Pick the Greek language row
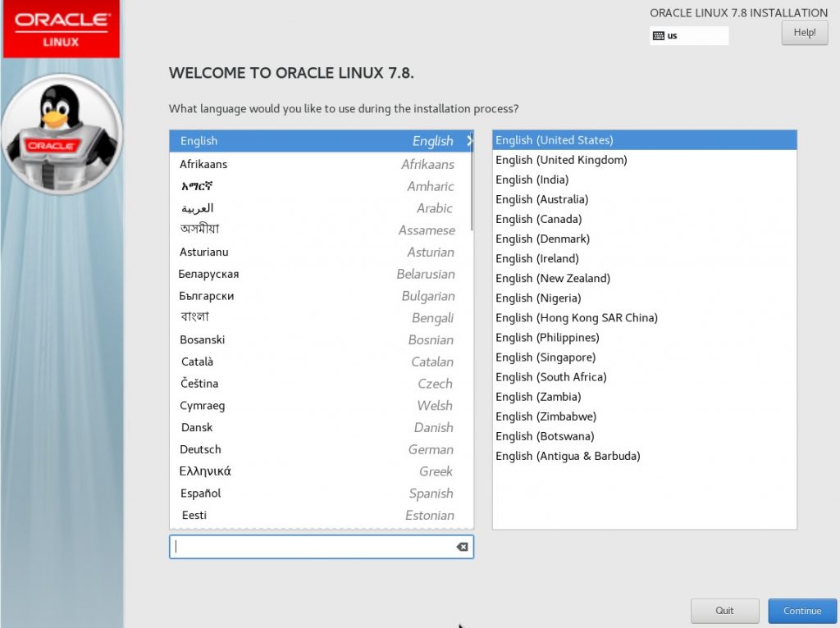Screen dimensions: 840x628 322,471
